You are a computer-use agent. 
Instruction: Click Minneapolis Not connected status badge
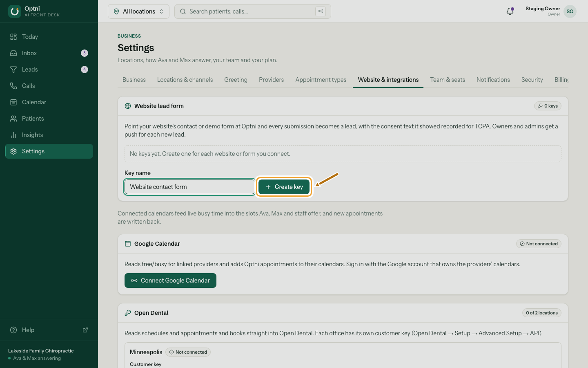click(188, 352)
